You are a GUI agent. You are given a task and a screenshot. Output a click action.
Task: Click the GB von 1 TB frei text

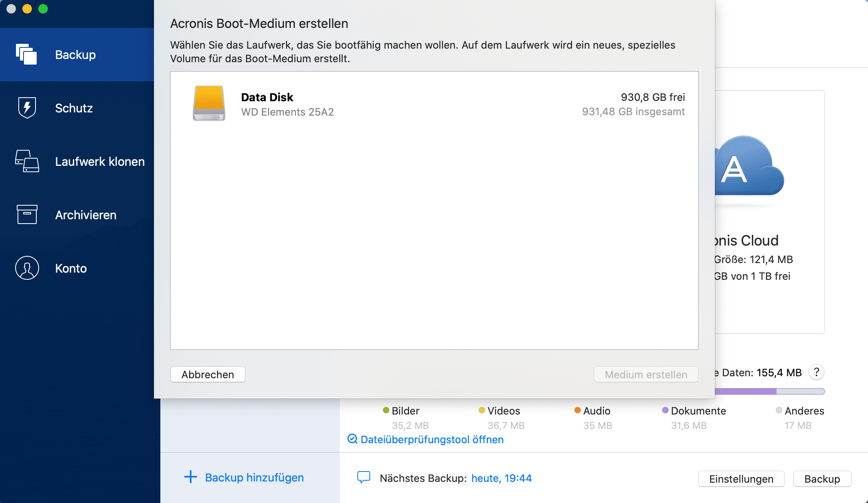[752, 276]
